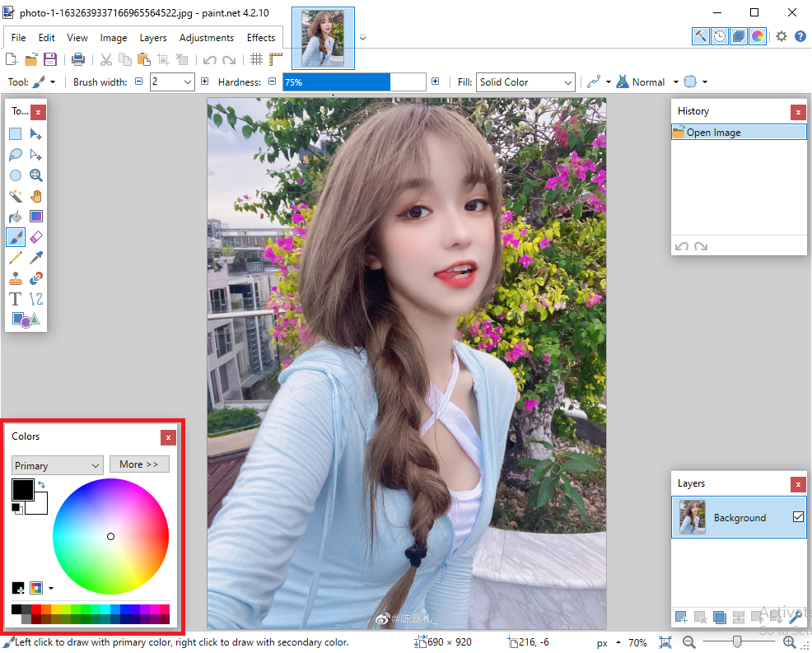812x653 pixels.
Task: Expand the Primary color selector dropdown
Action: (96, 465)
